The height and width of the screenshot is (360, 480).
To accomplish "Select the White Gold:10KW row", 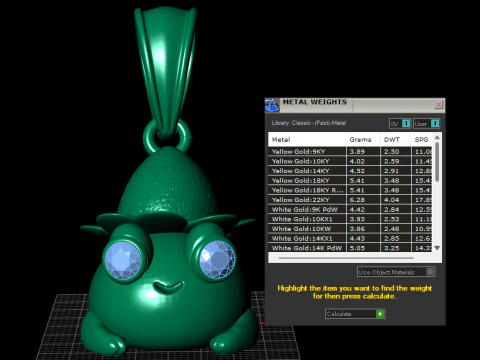I will point(350,229).
